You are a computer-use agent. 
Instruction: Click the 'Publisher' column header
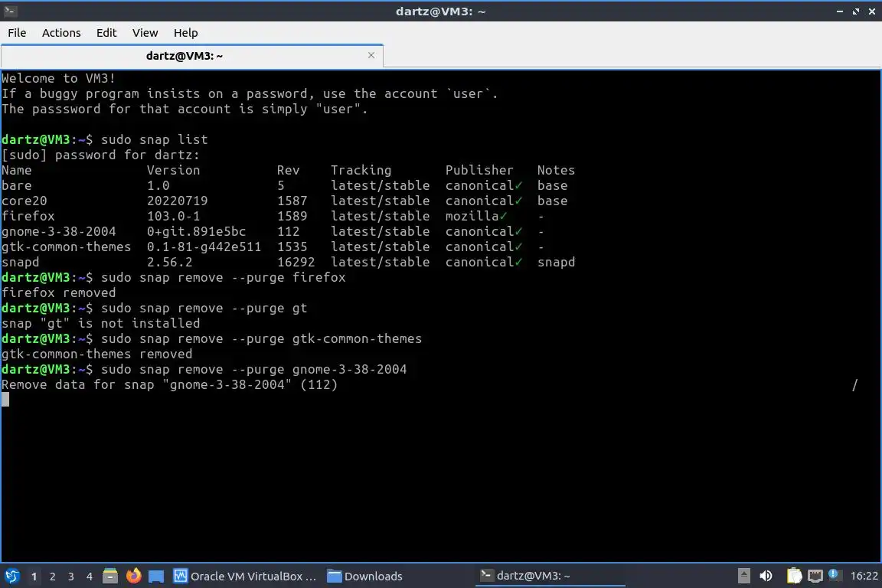(479, 170)
